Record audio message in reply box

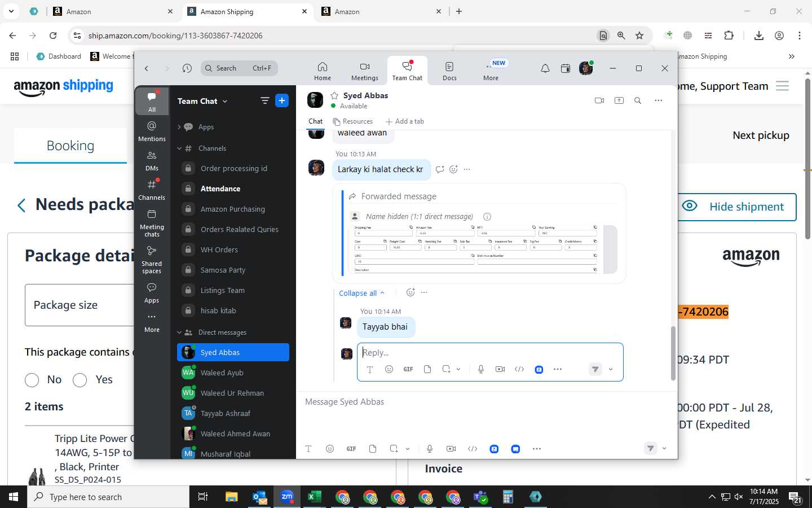coord(481,369)
